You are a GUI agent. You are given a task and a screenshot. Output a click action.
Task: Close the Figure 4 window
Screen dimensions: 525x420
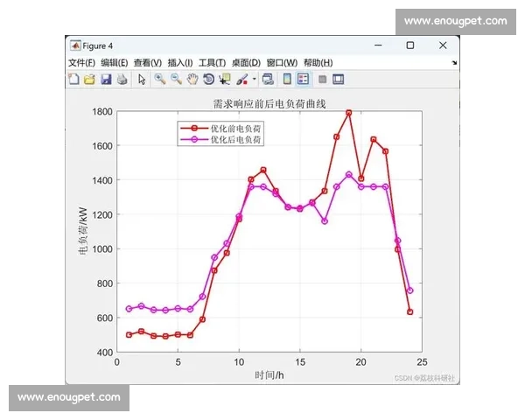(443, 45)
